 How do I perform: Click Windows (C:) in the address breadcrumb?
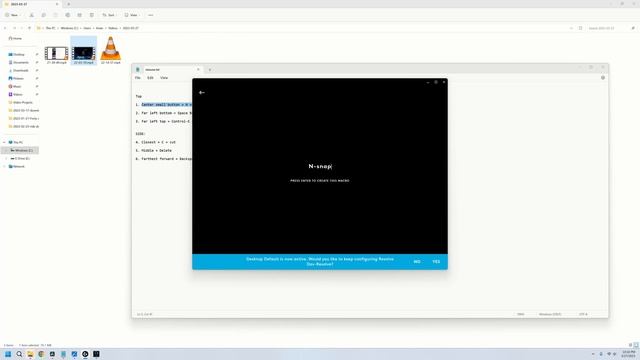click(69, 28)
